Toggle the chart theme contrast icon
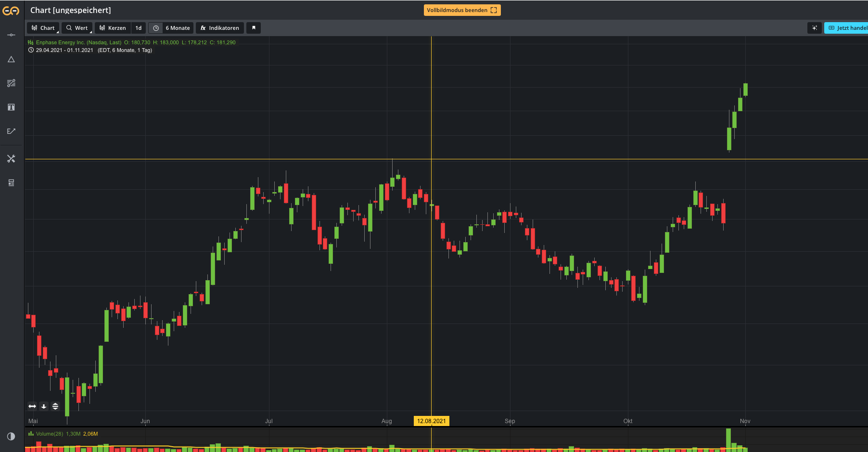 pos(11,436)
